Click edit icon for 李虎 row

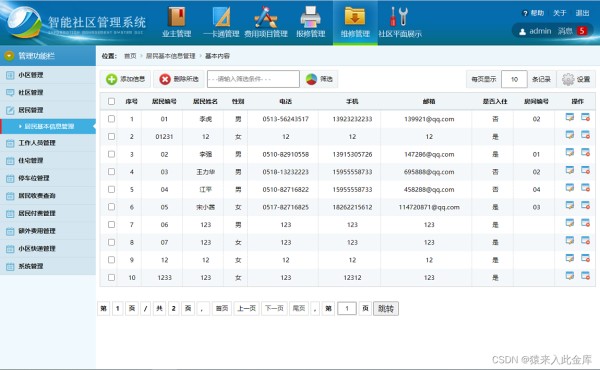click(570, 117)
